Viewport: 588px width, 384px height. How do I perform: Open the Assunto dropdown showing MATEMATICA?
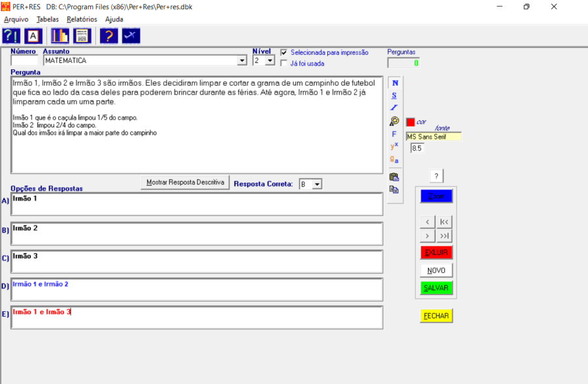(145, 60)
